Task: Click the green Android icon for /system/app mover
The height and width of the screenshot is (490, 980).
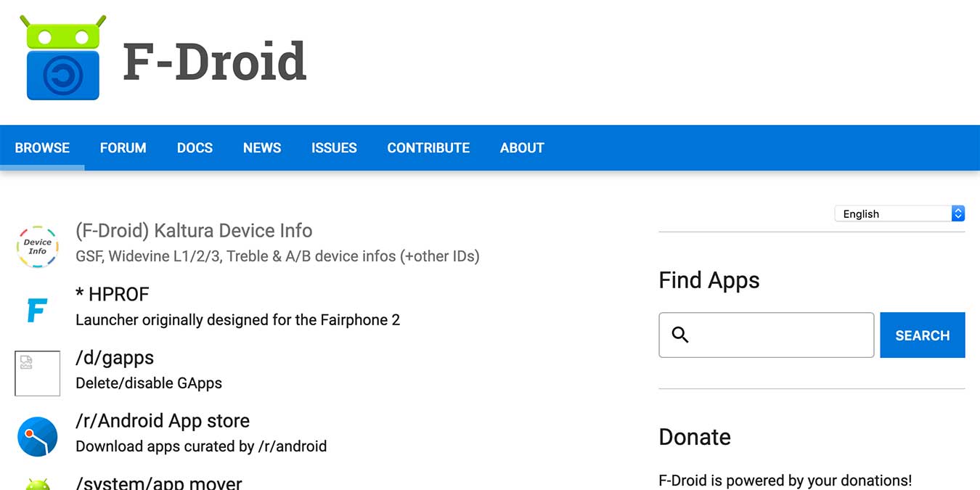Action: pos(37,484)
